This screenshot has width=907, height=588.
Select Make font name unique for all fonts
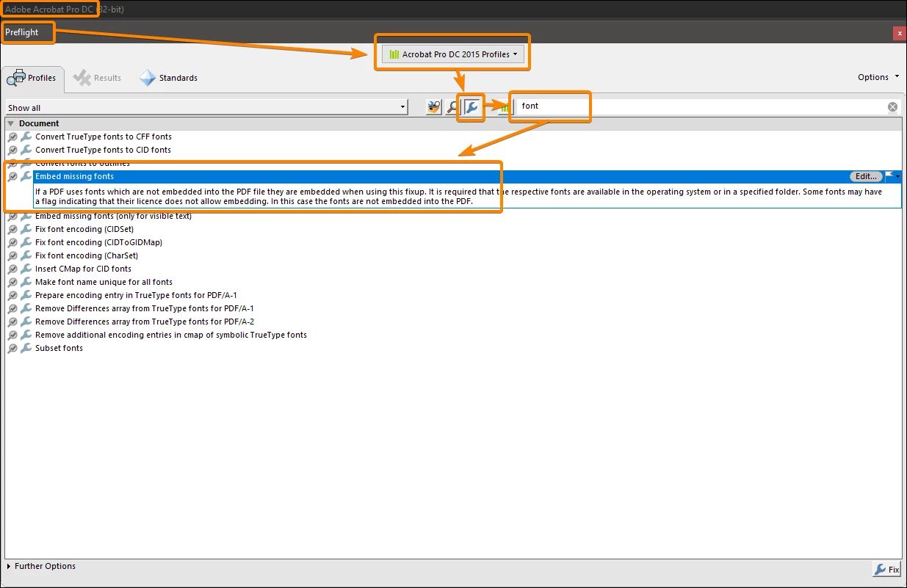[104, 282]
